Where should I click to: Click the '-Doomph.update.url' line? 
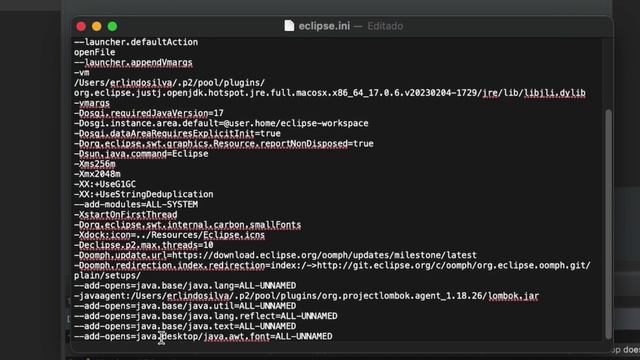tap(275, 255)
